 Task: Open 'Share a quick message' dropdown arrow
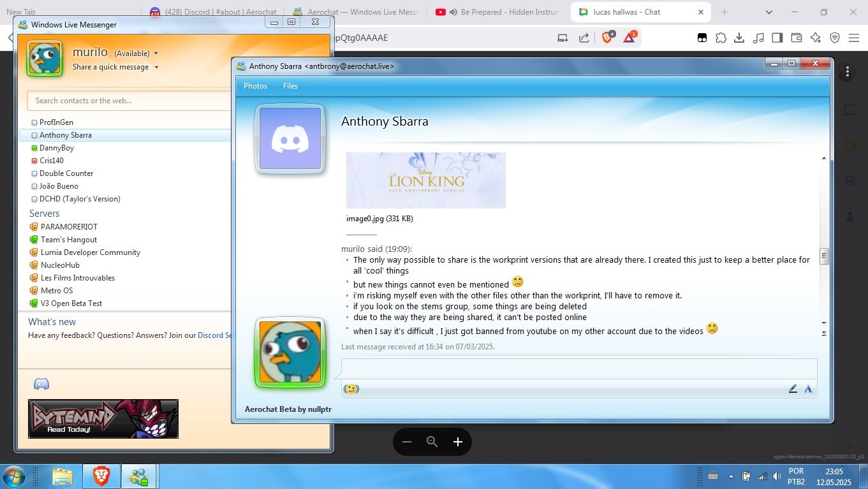[156, 67]
